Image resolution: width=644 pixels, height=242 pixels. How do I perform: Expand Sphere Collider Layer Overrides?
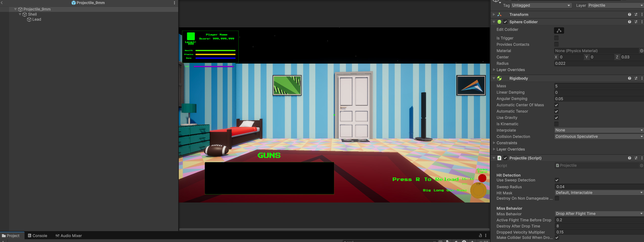494,70
